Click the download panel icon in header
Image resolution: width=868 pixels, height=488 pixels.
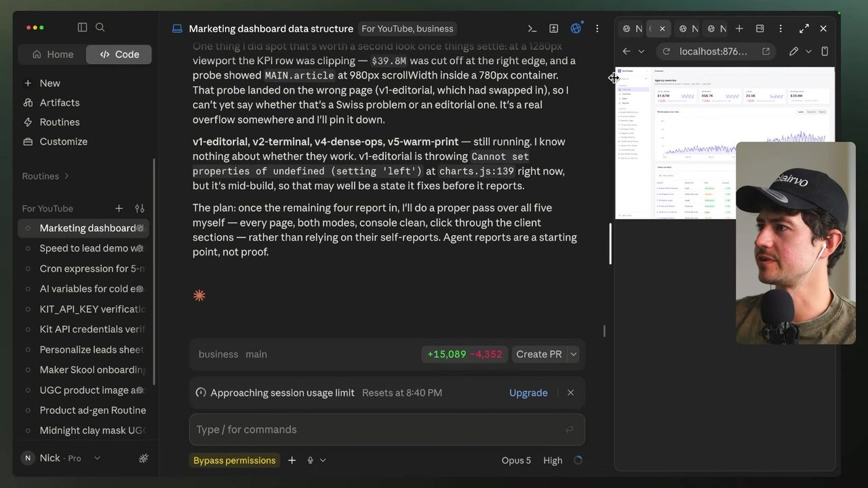click(554, 28)
